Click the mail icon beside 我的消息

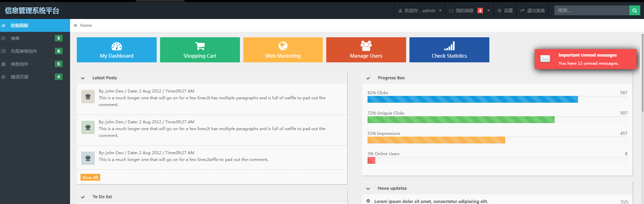[x=451, y=11]
